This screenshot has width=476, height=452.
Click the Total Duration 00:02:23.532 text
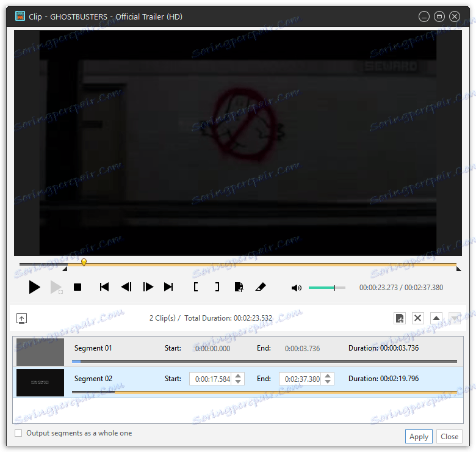pyautogui.click(x=228, y=318)
